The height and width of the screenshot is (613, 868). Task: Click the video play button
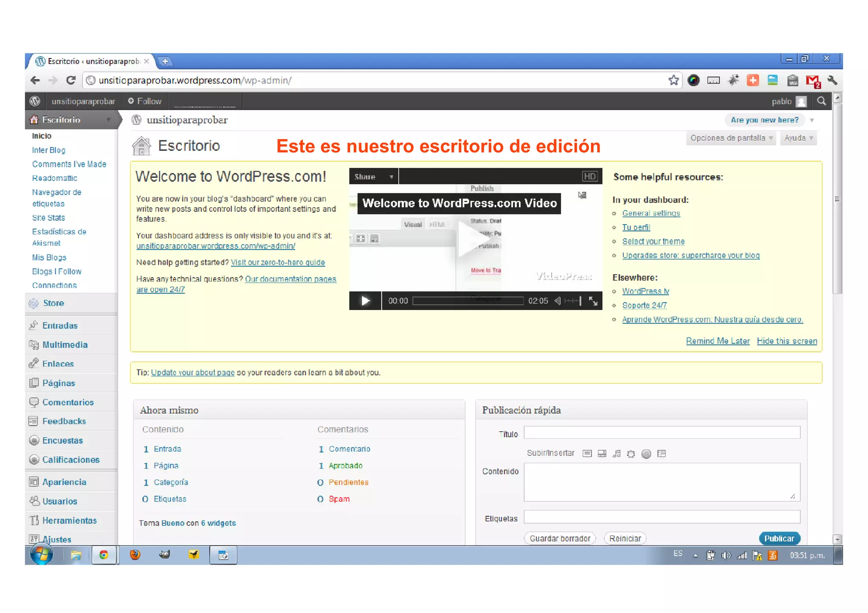365,301
